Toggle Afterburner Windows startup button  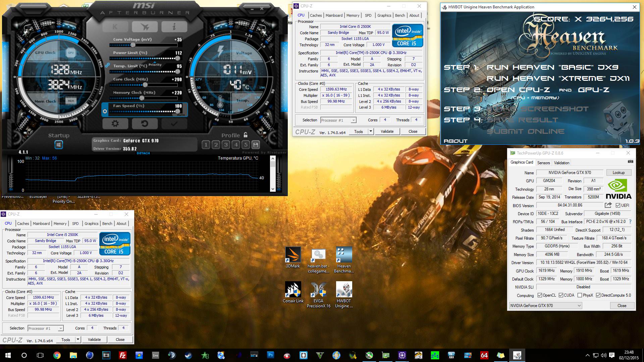pyautogui.click(x=59, y=145)
